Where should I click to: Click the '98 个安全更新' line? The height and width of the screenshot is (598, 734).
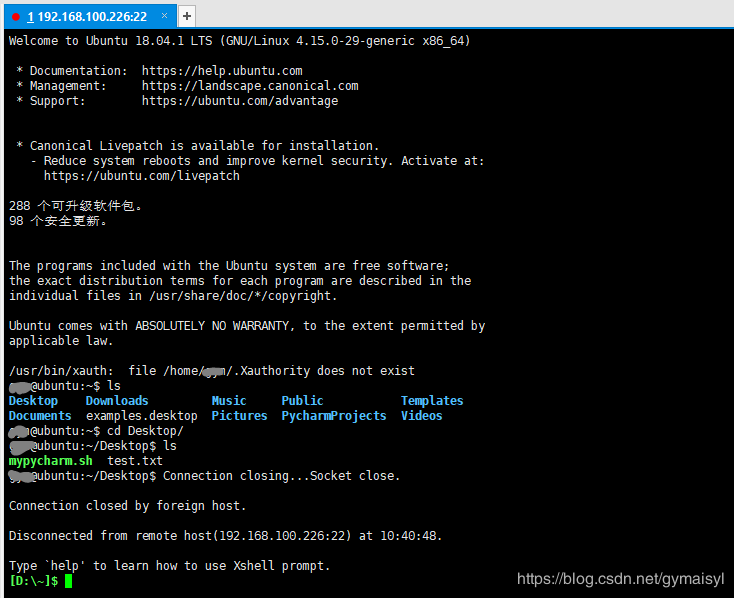(x=58, y=221)
